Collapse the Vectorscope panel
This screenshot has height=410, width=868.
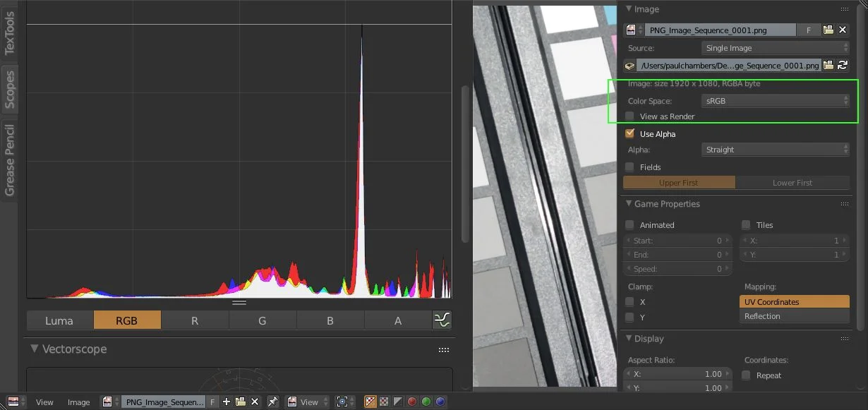[x=34, y=349]
